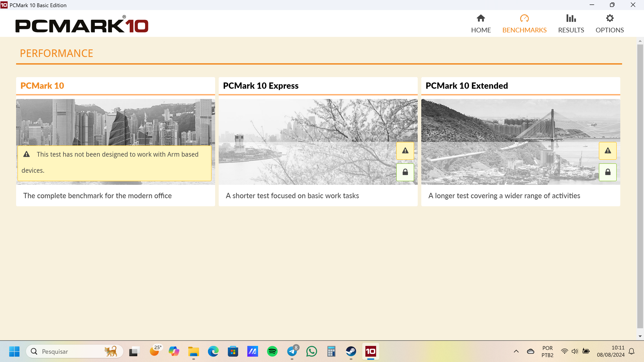
Task: Click the PCMARK 10 logo
Action: click(x=82, y=25)
